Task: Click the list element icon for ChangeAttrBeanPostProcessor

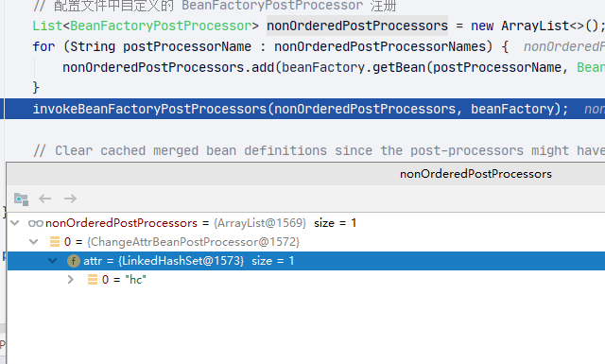Action: click(55, 242)
